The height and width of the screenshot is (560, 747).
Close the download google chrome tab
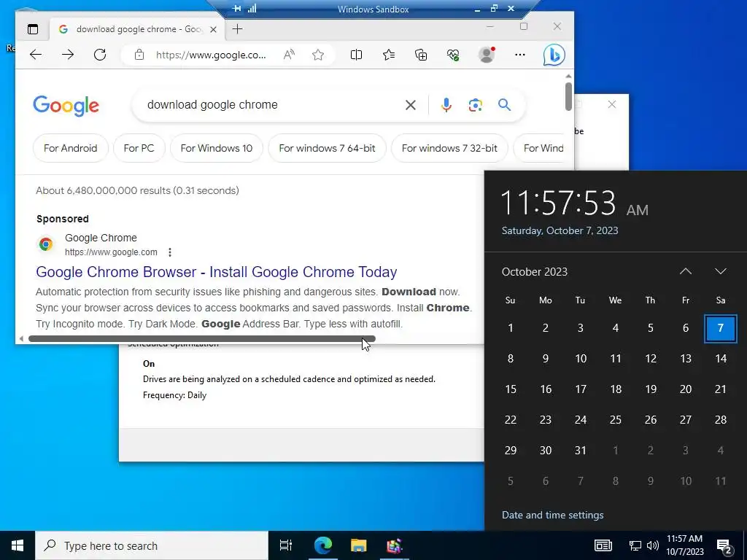pyautogui.click(x=214, y=29)
